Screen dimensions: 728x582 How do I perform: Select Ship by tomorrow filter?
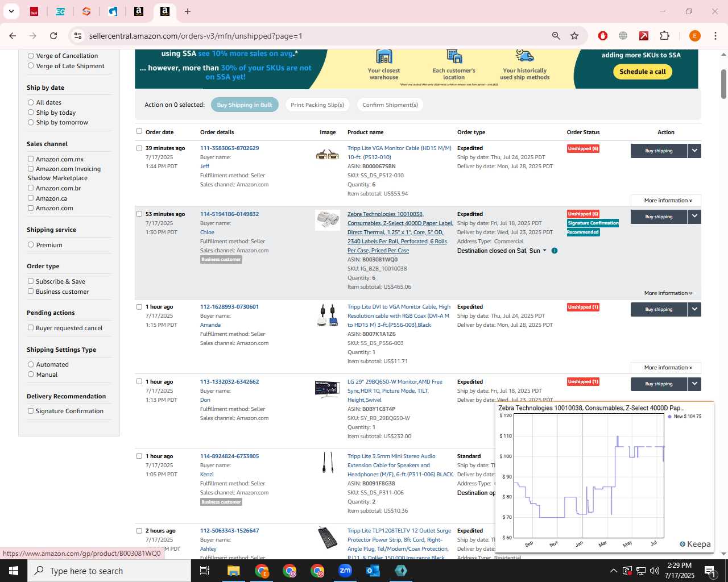(31, 122)
